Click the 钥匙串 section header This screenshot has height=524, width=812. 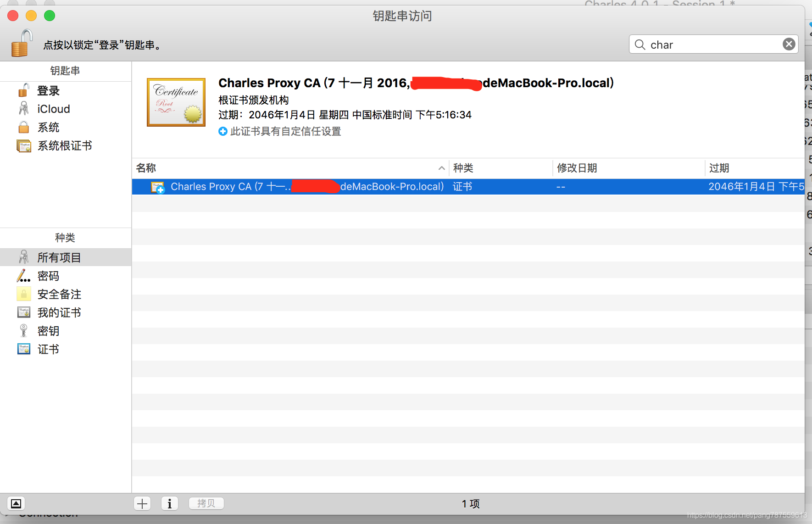pyautogui.click(x=65, y=71)
